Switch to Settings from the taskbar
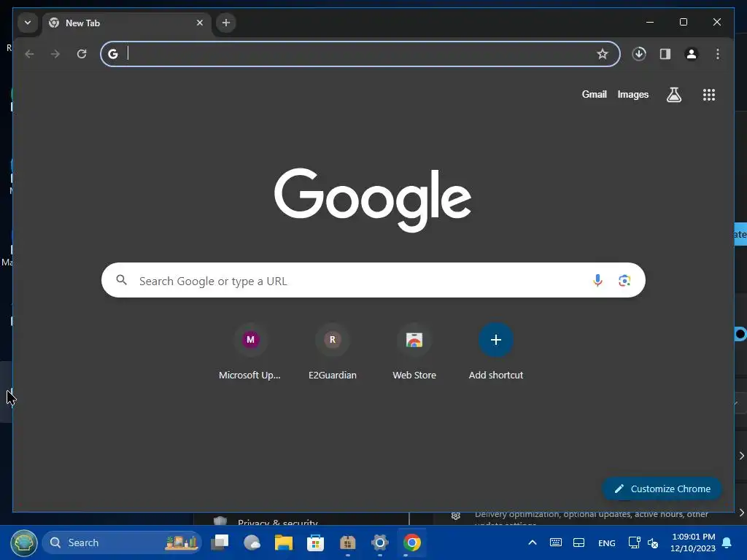 pos(379,542)
